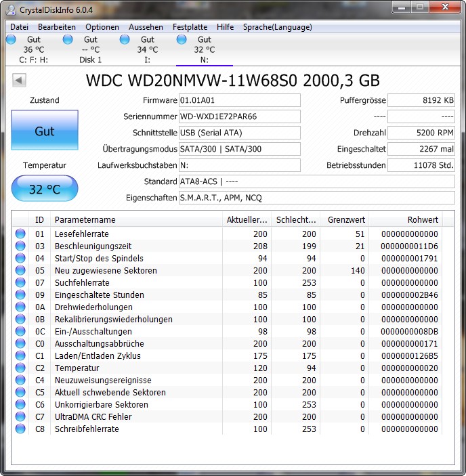This screenshot has height=476, width=466.
Task: Click the 32 °C temperature button
Action: tap(45, 188)
